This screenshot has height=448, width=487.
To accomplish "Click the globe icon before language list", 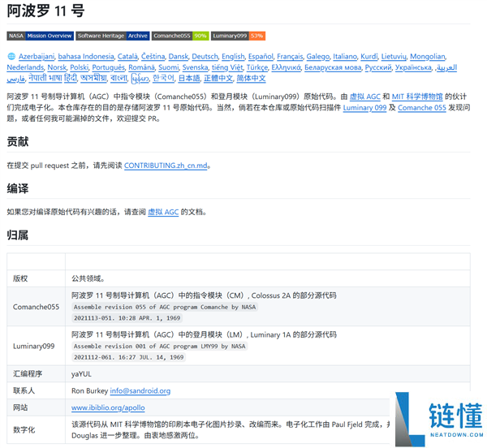I will coord(11,57).
